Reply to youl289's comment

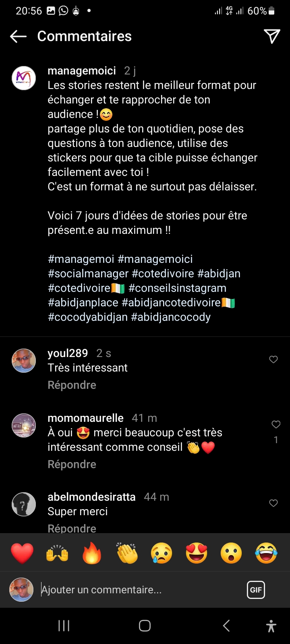(x=72, y=385)
